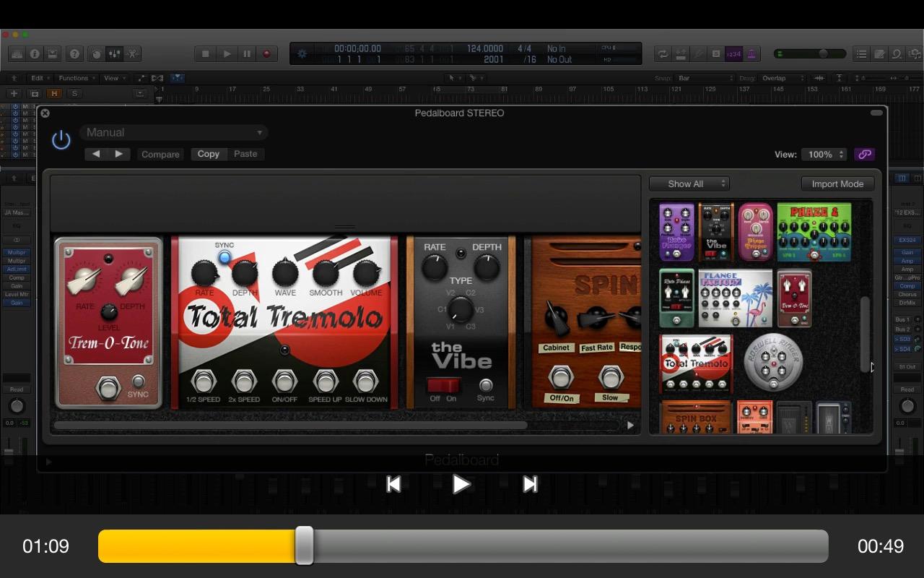
Task: Select previous preset with left arrow
Action: [96, 154]
